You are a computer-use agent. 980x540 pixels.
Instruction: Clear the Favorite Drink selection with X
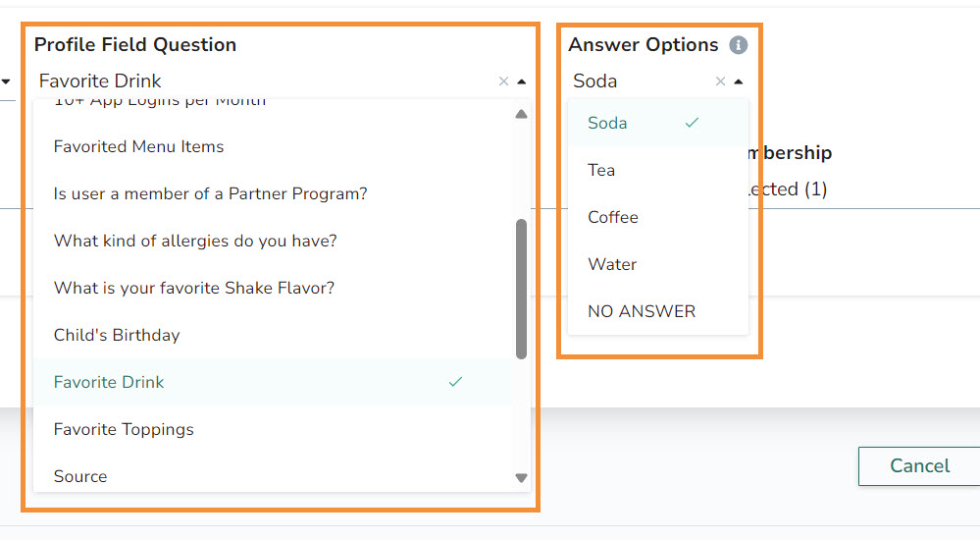coord(503,81)
